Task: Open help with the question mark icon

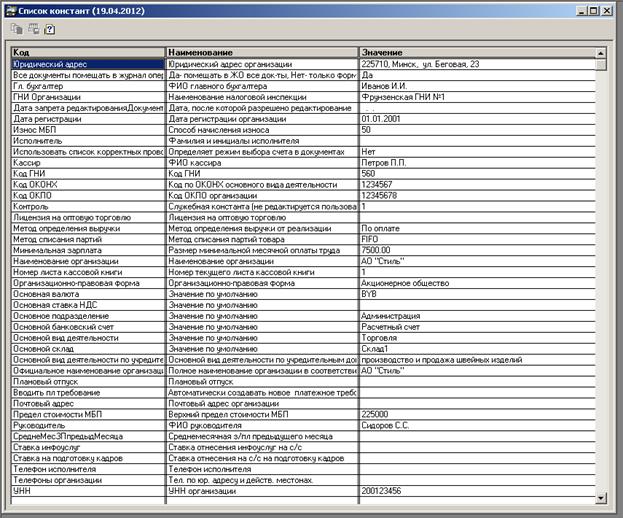Action: [50, 29]
